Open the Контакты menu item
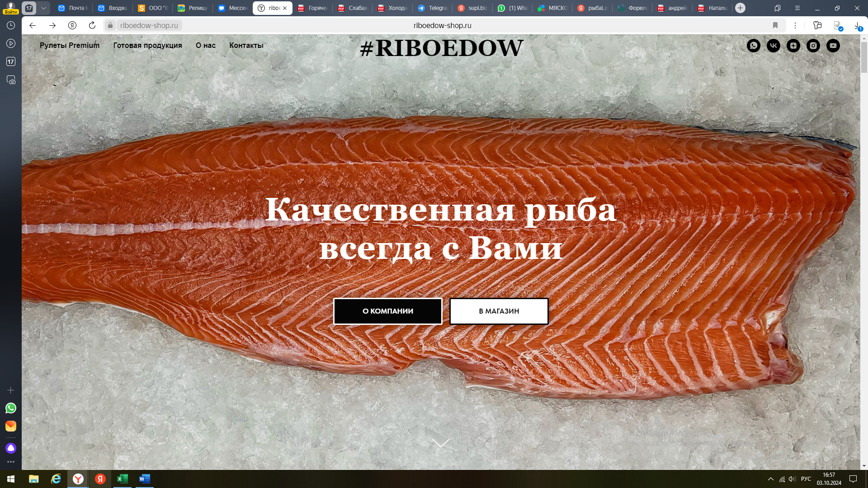The height and width of the screenshot is (488, 868). pyautogui.click(x=246, y=45)
